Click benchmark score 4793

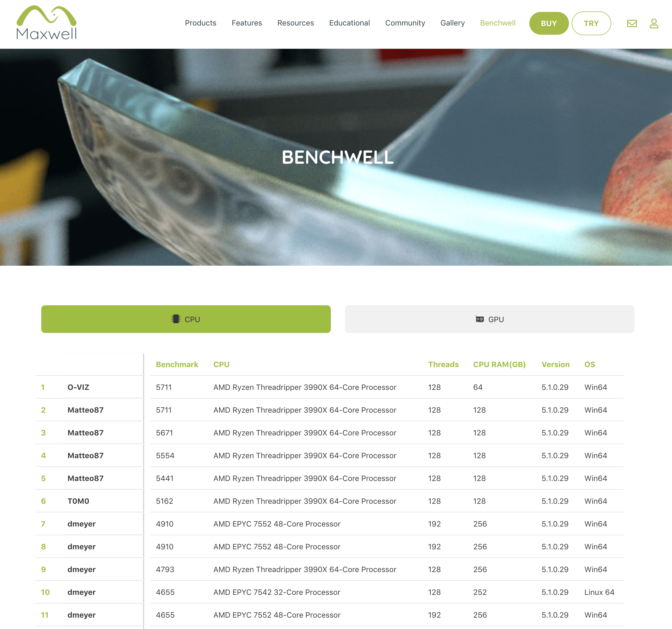(165, 569)
